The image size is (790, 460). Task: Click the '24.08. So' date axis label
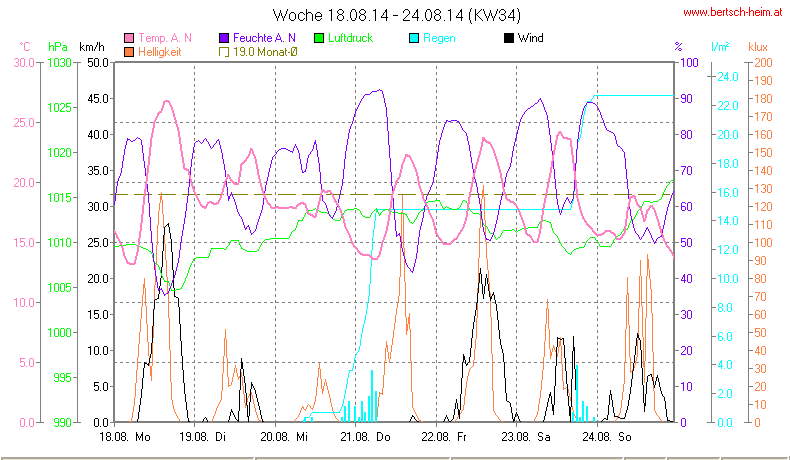click(607, 437)
